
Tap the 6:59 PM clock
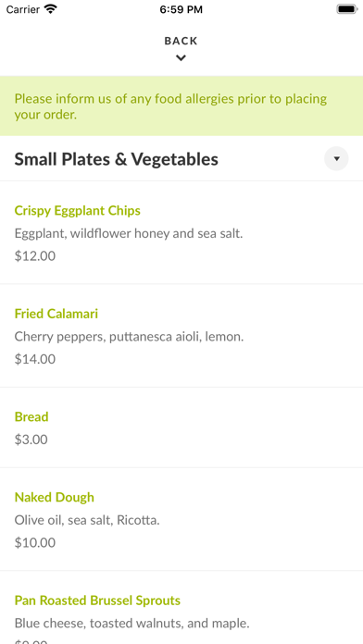pyautogui.click(x=181, y=9)
